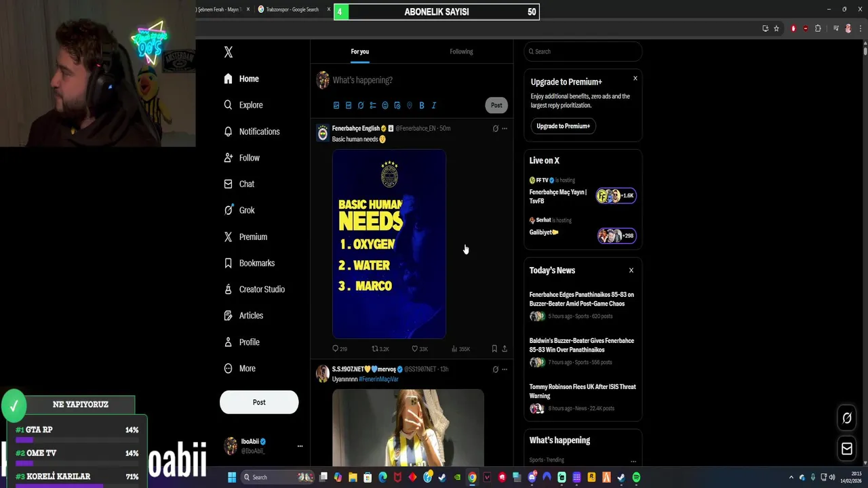
Task: Open Fenerbahçe English profile avatar
Action: [x=323, y=134]
